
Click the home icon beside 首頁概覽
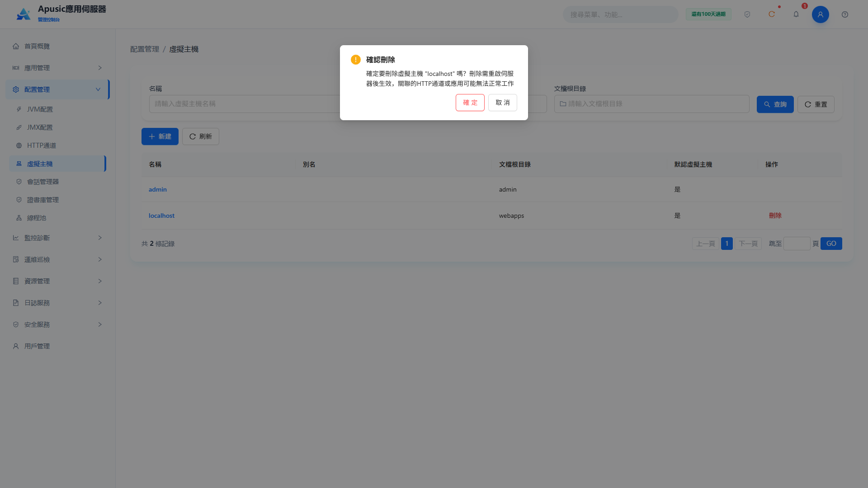[16, 46]
